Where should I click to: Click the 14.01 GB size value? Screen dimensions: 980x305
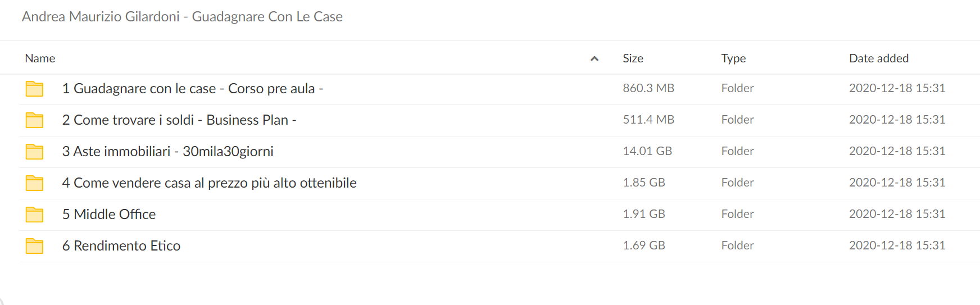(647, 151)
